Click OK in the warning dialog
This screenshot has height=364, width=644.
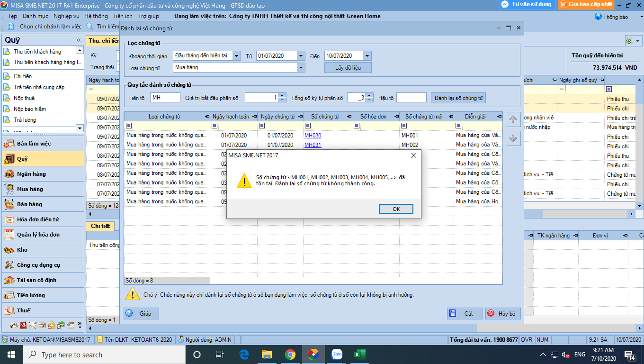pos(396,209)
